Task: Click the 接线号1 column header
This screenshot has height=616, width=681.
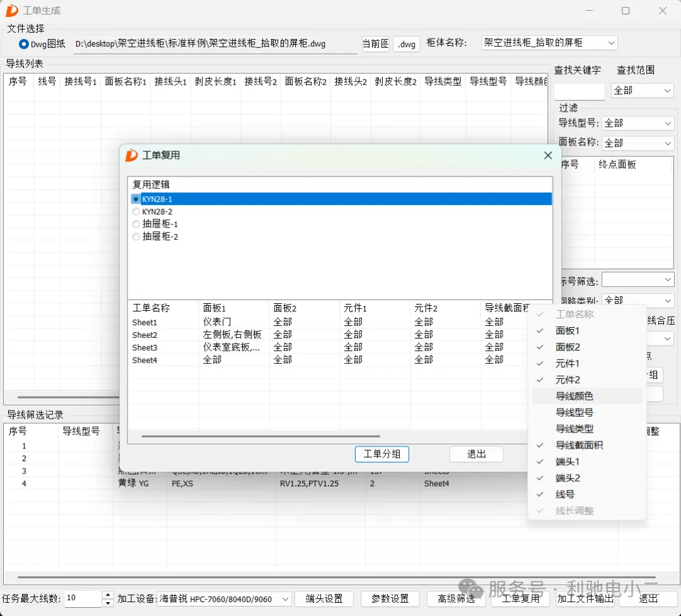Action: pyautogui.click(x=81, y=82)
